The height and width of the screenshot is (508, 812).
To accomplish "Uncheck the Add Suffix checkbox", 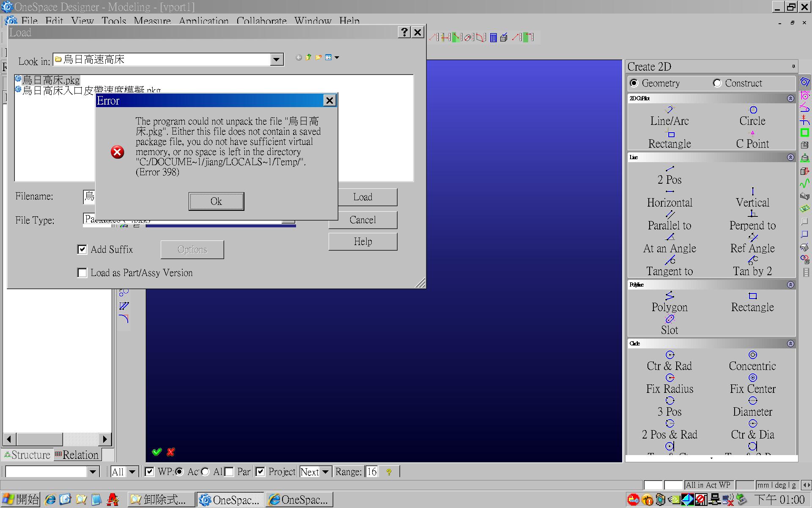I will [x=82, y=249].
